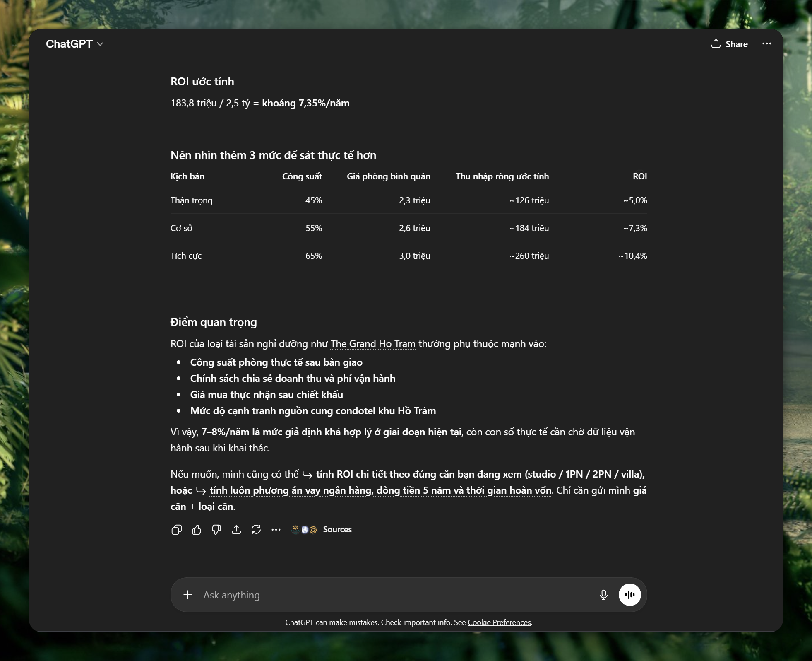This screenshot has height=661, width=812.
Task: Open more actions ellipsis under the response
Action: [x=276, y=530]
